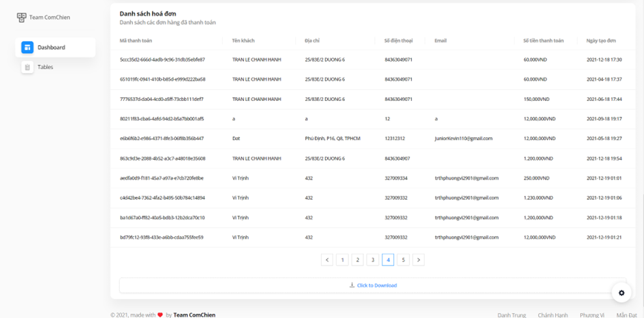
Task: Click payment ID starting with c4d42be4
Action: click(162, 198)
